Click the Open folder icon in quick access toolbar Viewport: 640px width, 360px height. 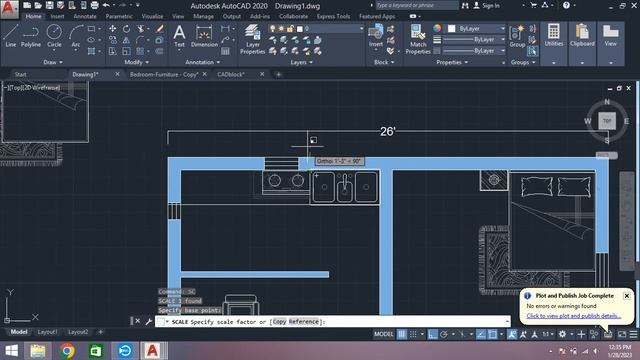(38, 5)
